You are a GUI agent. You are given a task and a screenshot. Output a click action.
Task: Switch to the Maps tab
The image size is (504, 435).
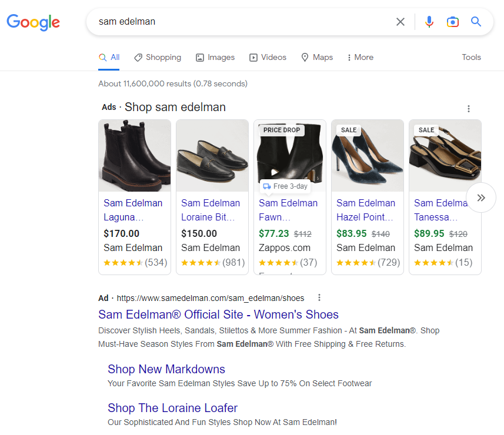[x=317, y=58]
